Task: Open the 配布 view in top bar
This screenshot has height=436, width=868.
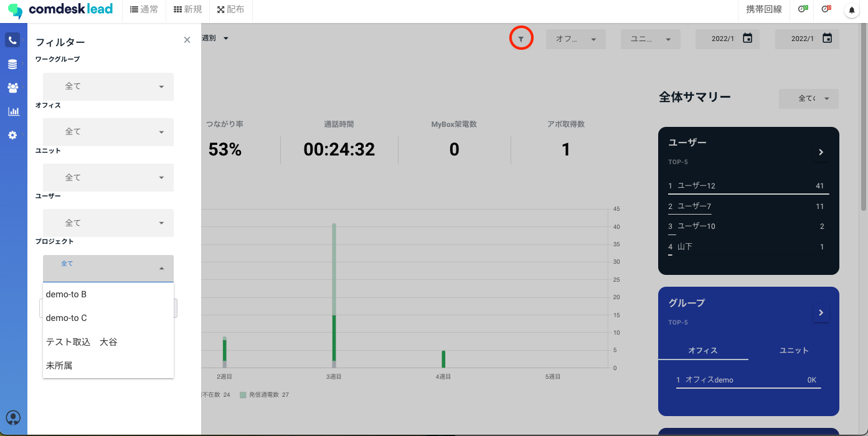Action: (230, 10)
